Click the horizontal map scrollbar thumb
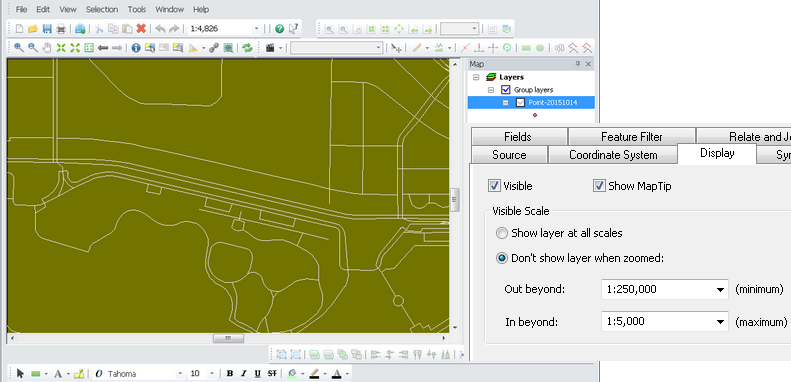The height and width of the screenshot is (382, 791). [x=228, y=338]
